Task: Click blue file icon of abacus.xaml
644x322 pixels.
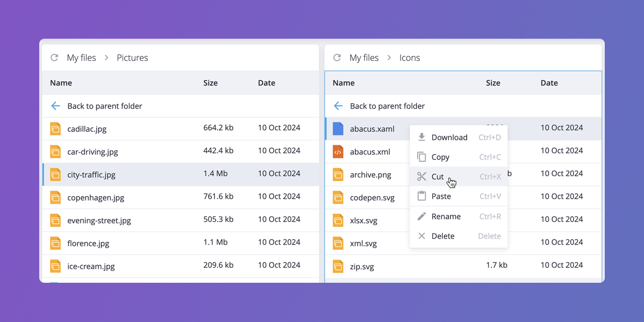Action: pos(338,129)
